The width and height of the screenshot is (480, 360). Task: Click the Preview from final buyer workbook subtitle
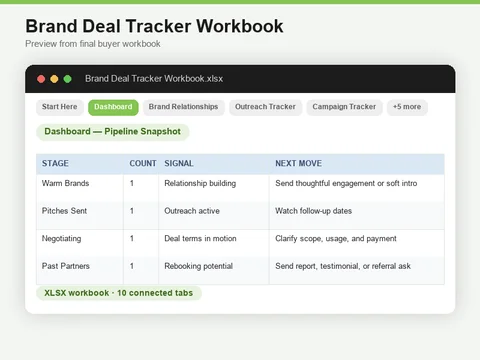pos(93,44)
